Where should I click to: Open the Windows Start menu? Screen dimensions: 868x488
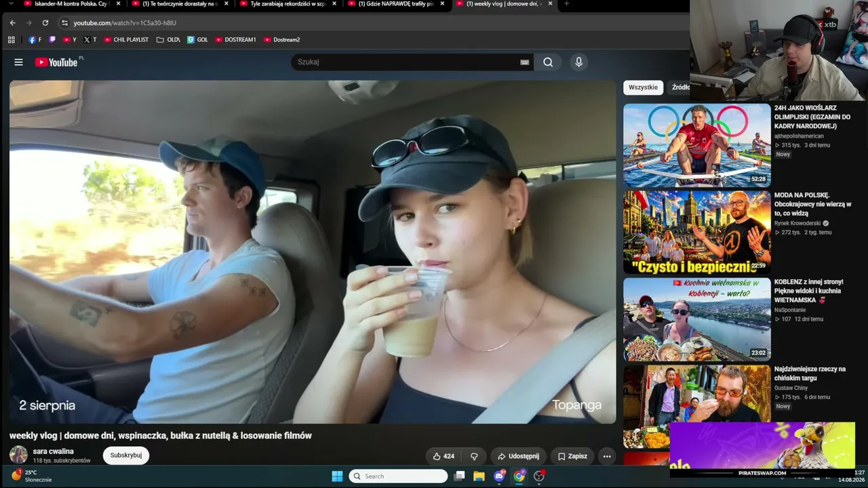(x=337, y=476)
